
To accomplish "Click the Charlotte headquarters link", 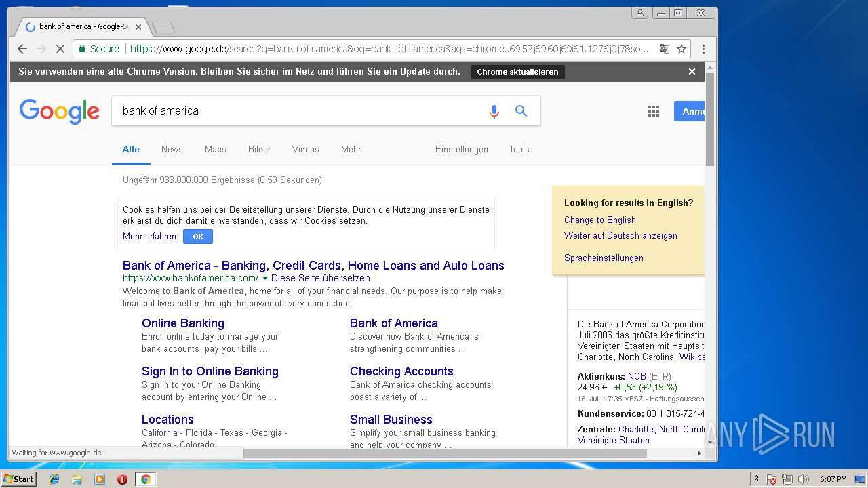I will (x=661, y=430).
